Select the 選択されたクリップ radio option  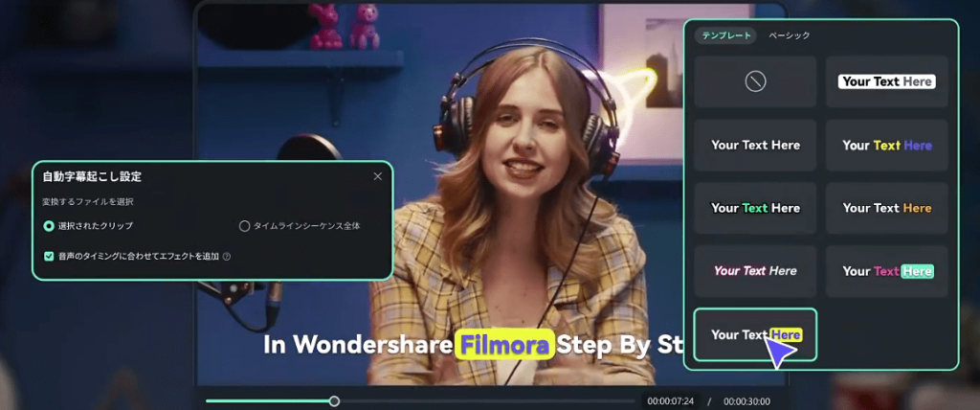point(49,226)
